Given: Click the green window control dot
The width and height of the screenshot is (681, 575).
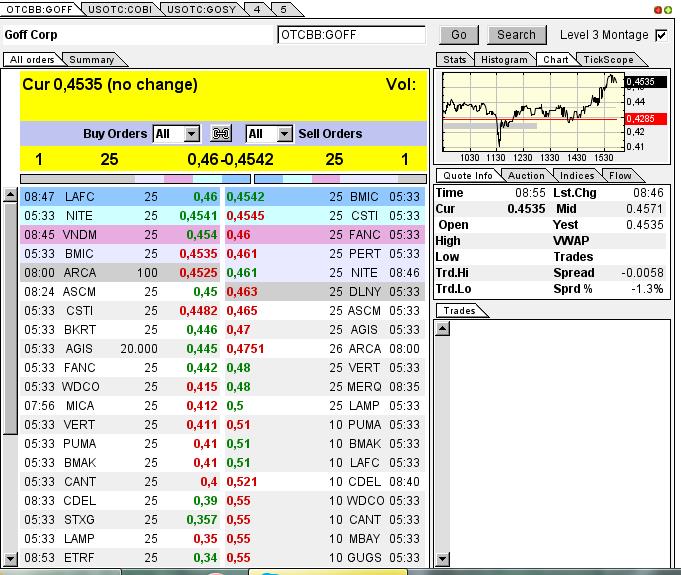Looking at the screenshot, I should [x=668, y=10].
